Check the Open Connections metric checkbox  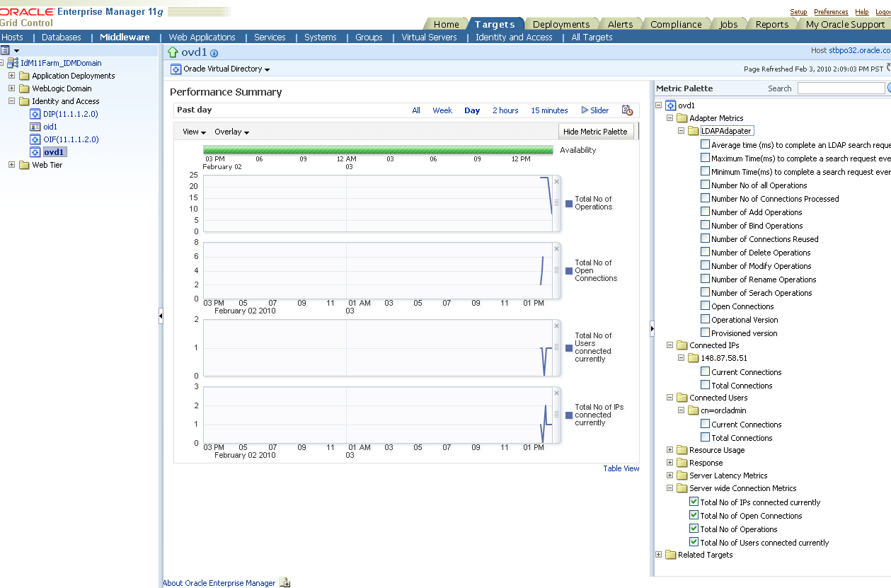[706, 306]
